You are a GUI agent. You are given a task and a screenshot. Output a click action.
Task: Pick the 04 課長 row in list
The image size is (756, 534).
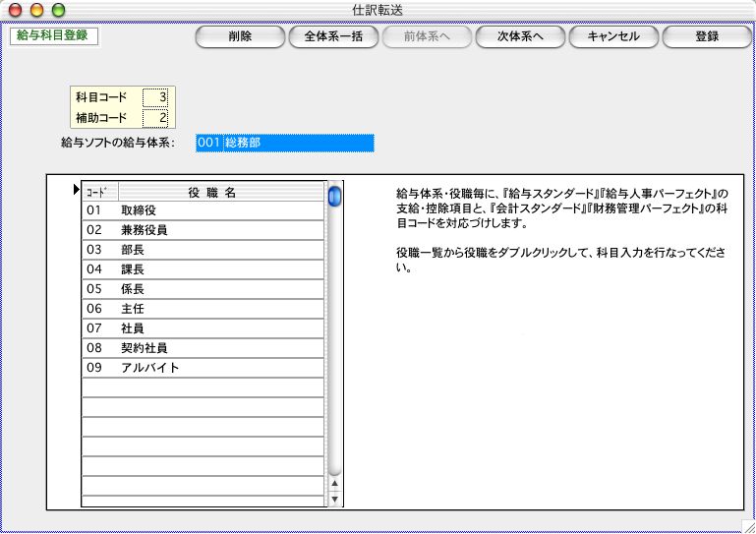pos(203,269)
